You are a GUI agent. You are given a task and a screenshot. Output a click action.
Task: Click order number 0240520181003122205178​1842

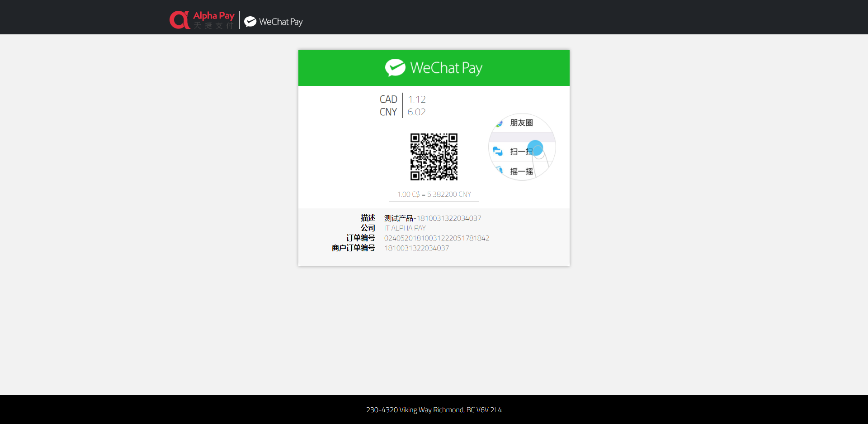click(437, 238)
